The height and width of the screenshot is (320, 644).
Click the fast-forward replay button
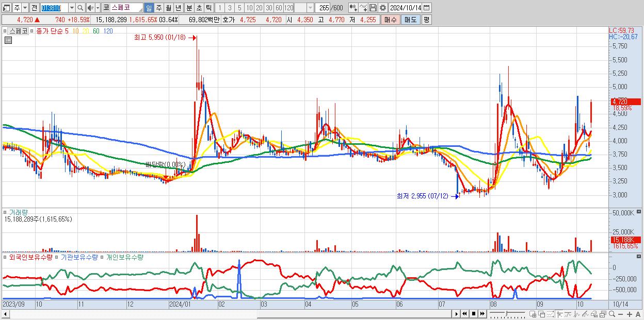[482, 314]
